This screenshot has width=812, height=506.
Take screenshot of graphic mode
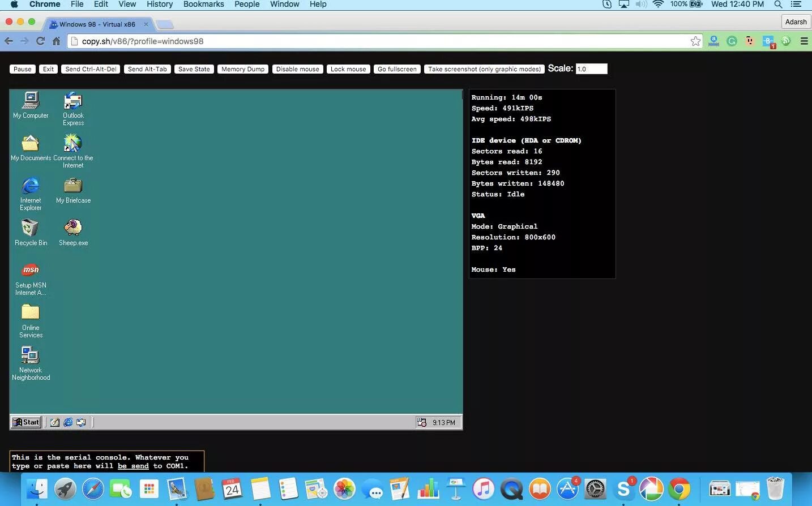coord(484,69)
